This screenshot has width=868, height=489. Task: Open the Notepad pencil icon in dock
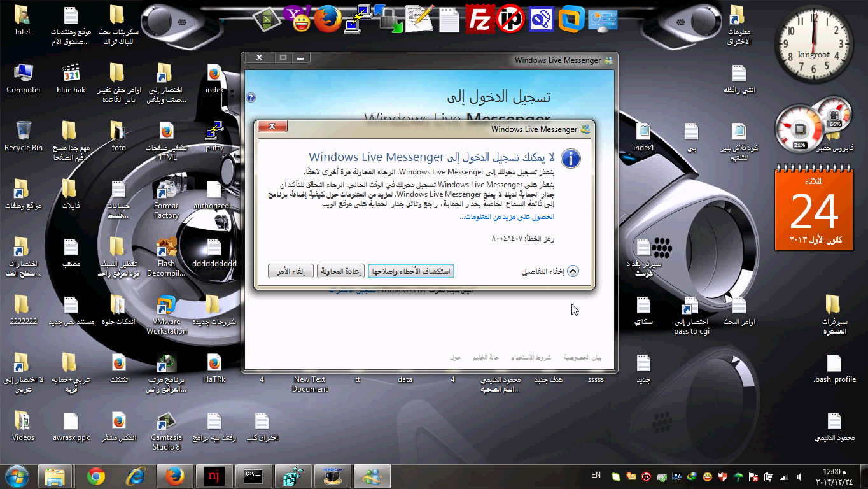419,18
